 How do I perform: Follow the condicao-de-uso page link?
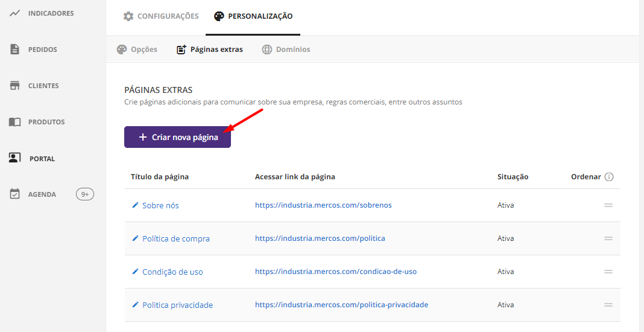point(335,272)
